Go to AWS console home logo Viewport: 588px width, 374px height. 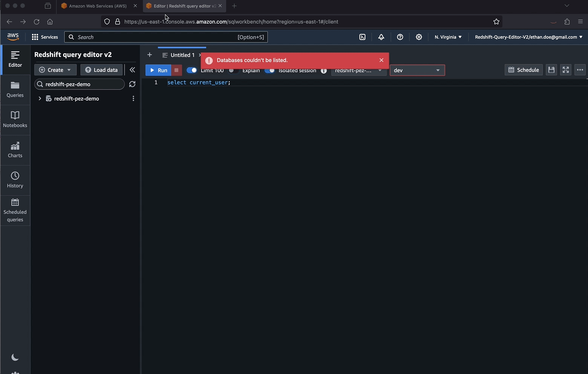(13, 37)
